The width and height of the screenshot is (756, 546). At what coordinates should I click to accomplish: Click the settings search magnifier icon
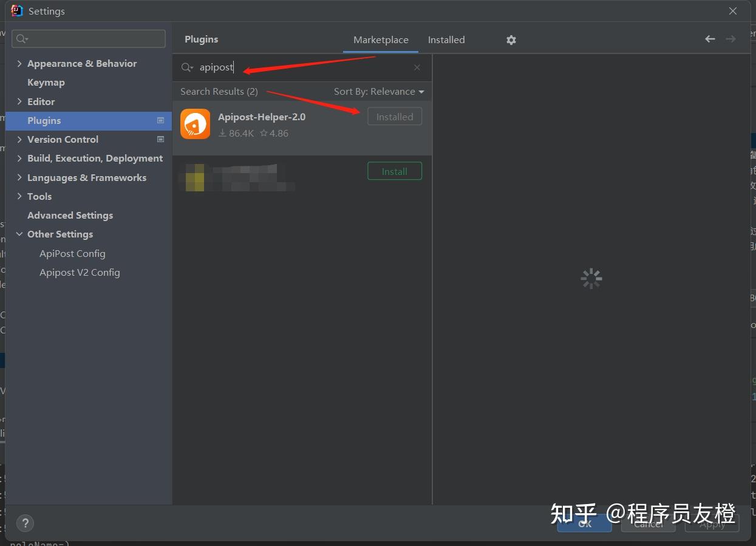22,39
